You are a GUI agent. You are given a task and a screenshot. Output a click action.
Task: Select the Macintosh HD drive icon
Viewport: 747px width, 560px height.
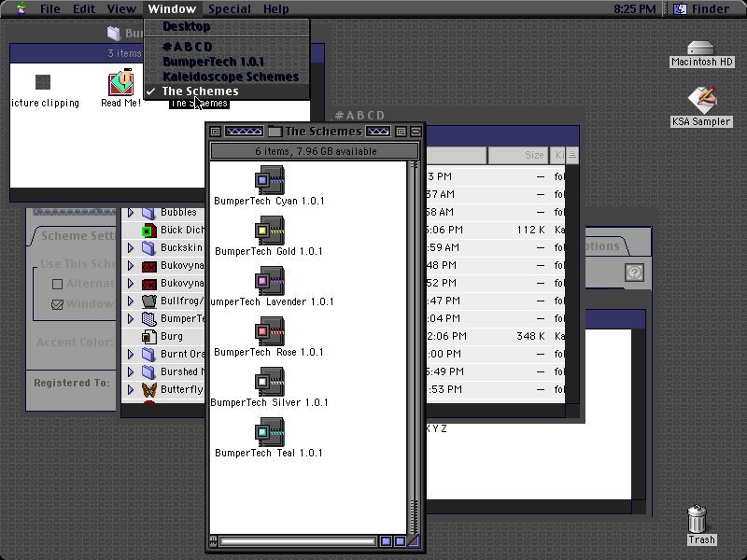pyautogui.click(x=701, y=49)
